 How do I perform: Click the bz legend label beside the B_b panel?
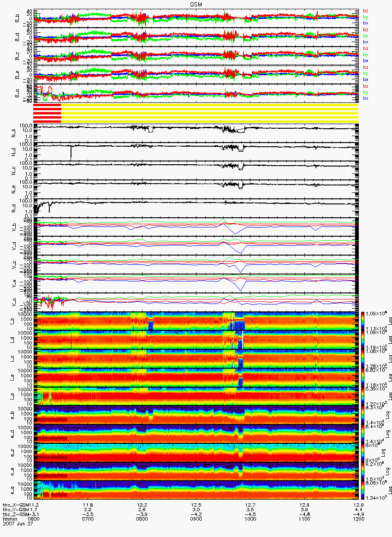coord(365,11)
